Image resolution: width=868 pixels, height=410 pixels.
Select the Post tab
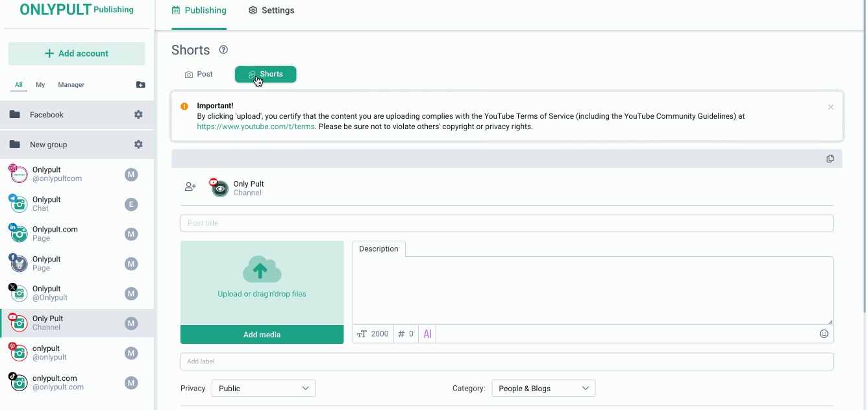point(199,75)
